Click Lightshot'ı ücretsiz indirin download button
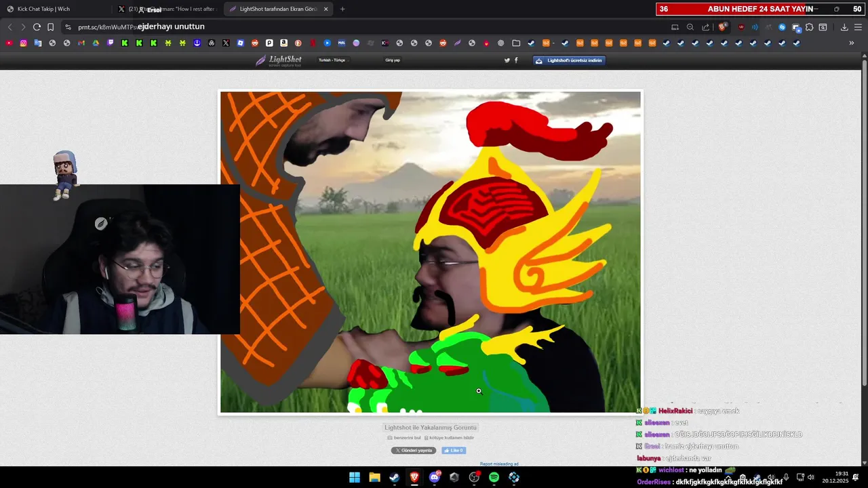Viewport: 868px width, 488px height. tap(568, 60)
